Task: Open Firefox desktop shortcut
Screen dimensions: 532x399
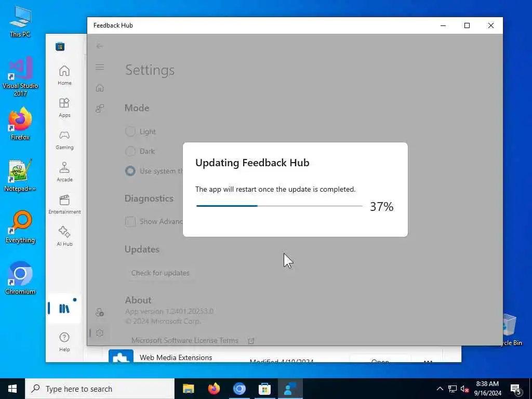Action: [x=20, y=124]
